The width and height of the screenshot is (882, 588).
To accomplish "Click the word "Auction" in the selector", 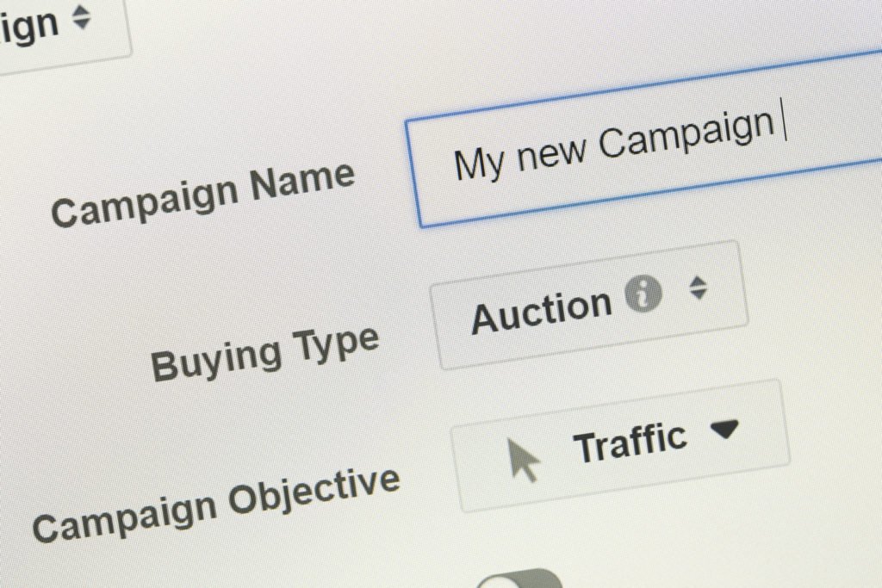I will 541,313.
